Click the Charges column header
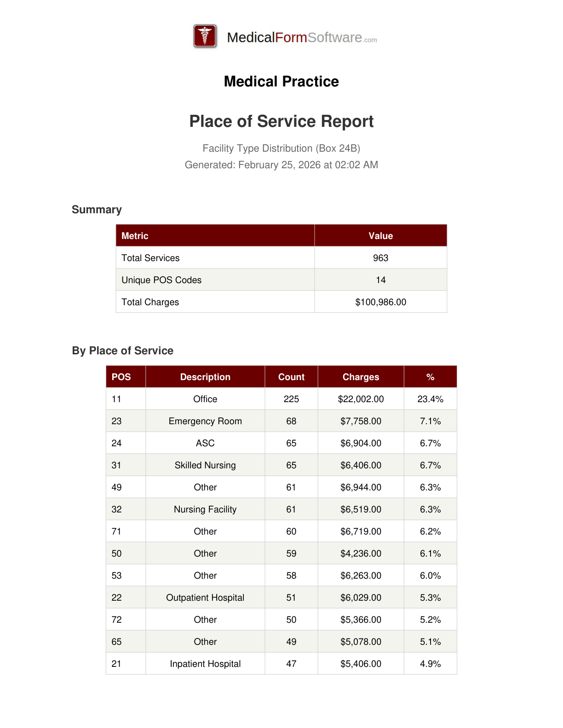This screenshot has width=563, height=728. [x=361, y=377]
